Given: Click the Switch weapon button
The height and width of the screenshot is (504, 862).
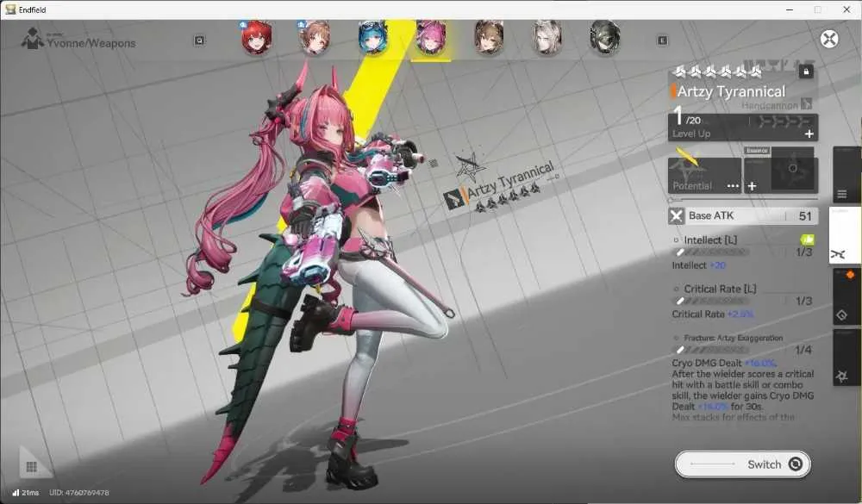Looking at the screenshot, I should tap(743, 464).
